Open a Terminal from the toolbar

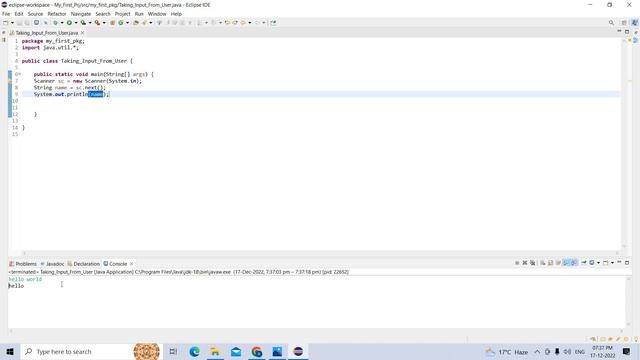click(36, 23)
